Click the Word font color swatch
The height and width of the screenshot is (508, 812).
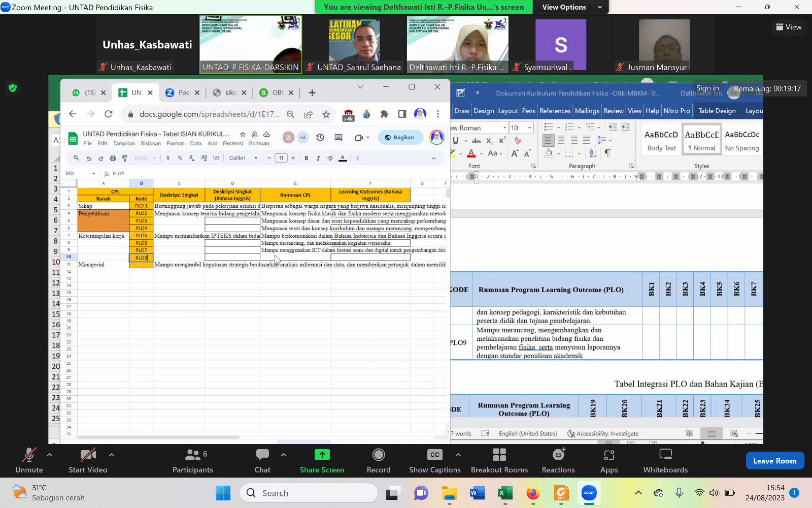click(x=471, y=153)
